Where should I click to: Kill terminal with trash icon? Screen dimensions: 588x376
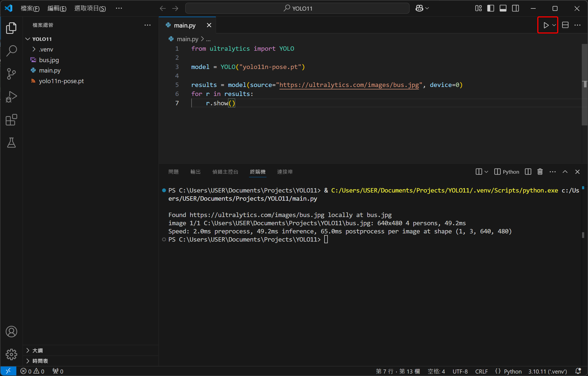click(x=540, y=172)
